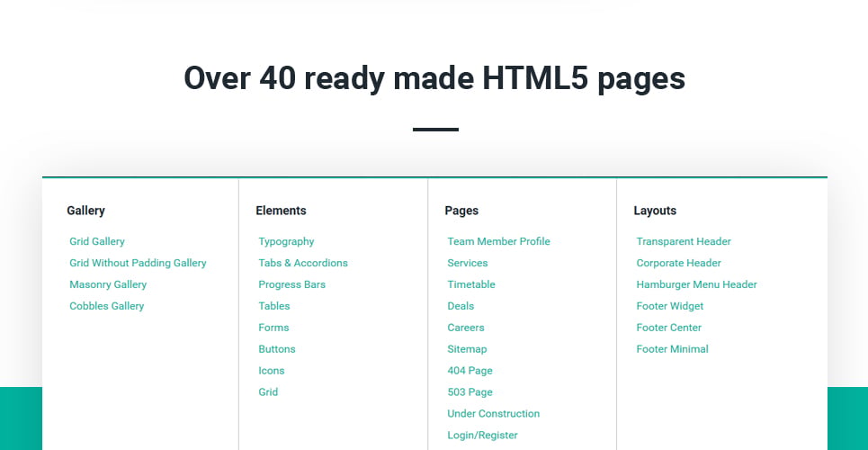Open the Grid Gallery link
This screenshot has width=868, height=450.
pos(97,241)
